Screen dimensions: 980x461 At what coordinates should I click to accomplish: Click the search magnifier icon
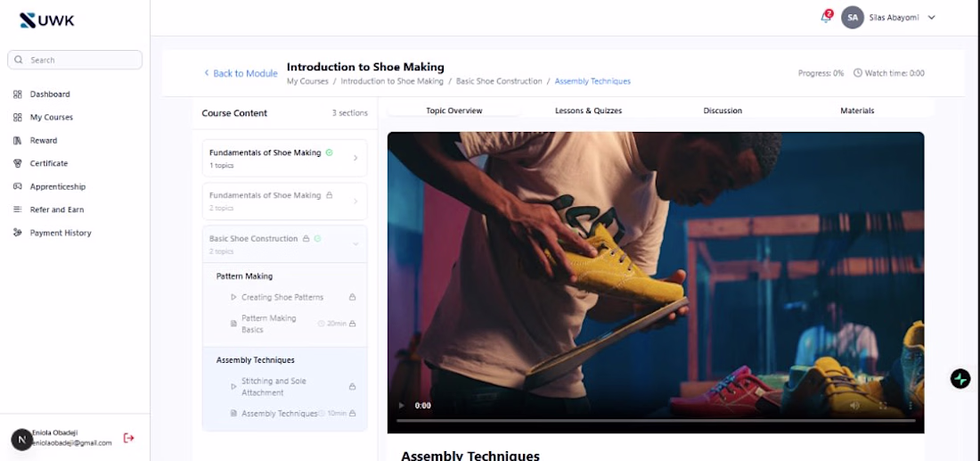pos(19,60)
